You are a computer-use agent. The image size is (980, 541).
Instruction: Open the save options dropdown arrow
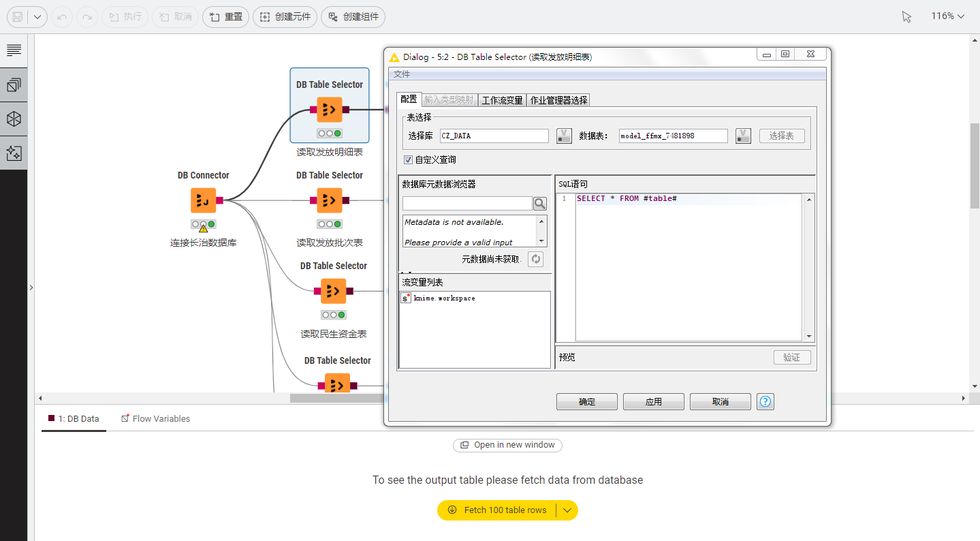tap(37, 17)
